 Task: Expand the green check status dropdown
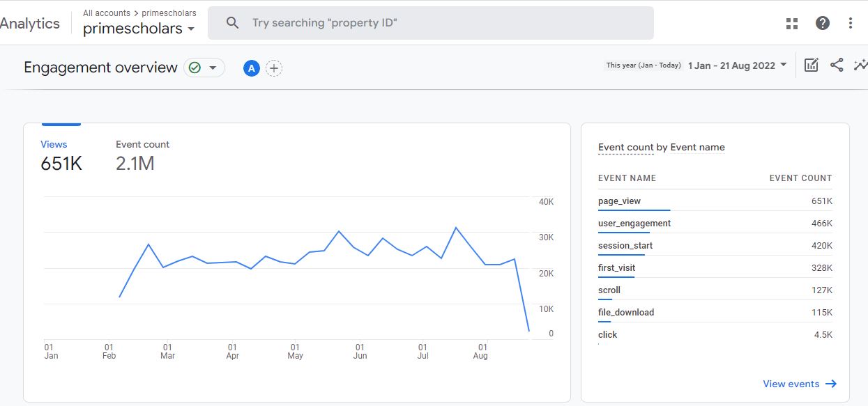click(x=204, y=68)
